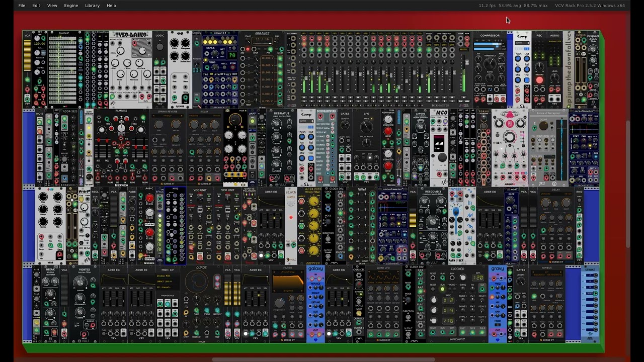Click the RECL button on sQuant4
The image size is (644, 362).
(224, 67)
